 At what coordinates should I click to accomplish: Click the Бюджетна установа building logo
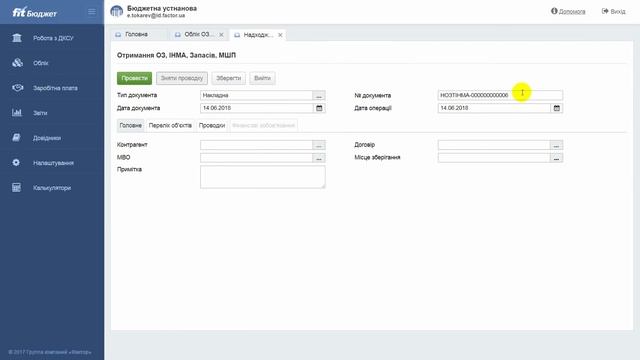click(117, 11)
